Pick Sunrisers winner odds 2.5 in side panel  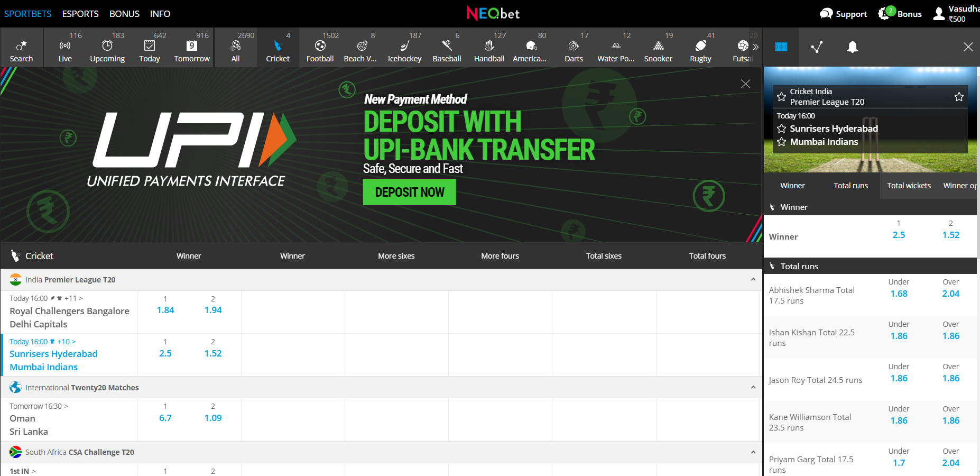pyautogui.click(x=899, y=235)
